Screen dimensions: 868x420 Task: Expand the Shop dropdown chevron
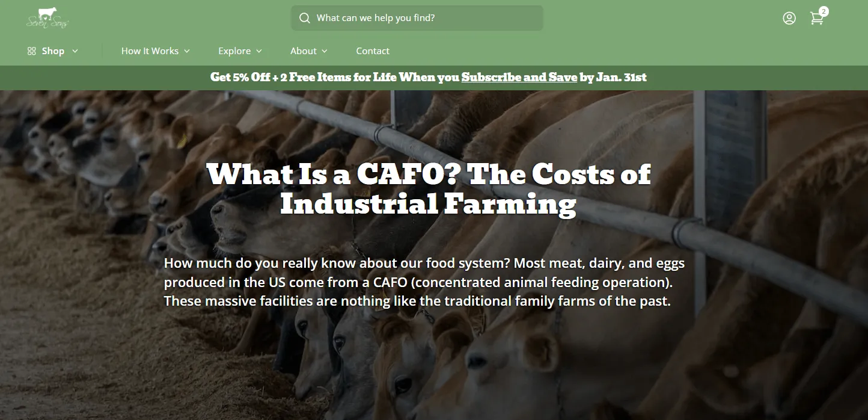[75, 51]
